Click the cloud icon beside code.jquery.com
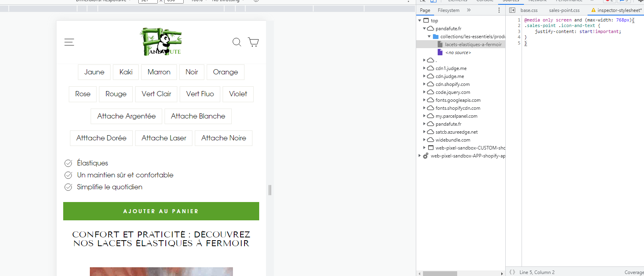 click(x=431, y=92)
